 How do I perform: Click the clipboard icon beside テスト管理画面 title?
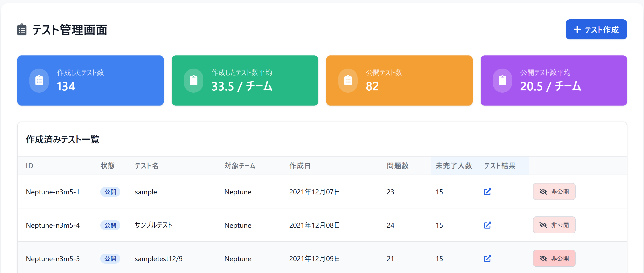coord(22,30)
